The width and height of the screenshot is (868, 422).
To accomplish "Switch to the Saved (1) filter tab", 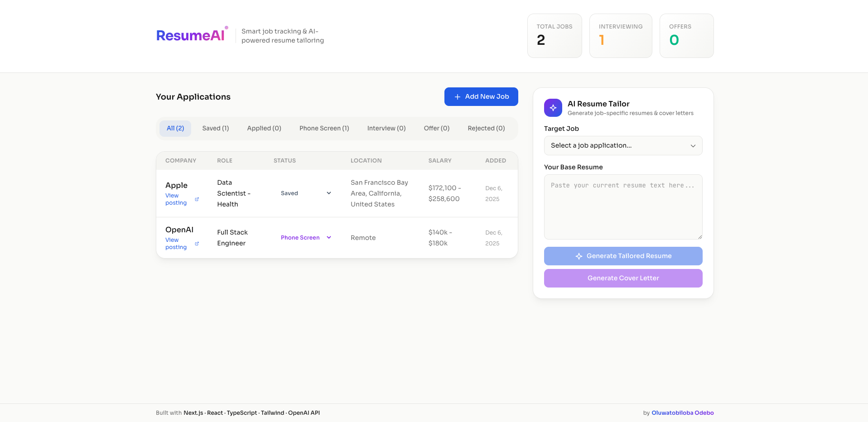I will (x=216, y=128).
